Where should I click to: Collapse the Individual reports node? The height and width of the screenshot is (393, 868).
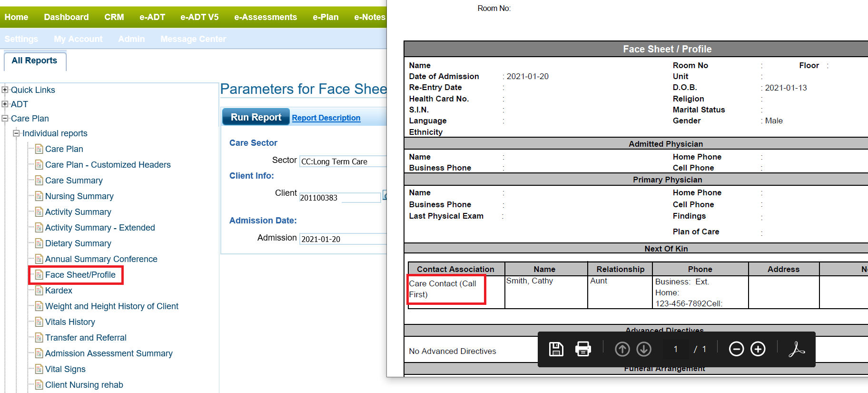[x=16, y=133]
